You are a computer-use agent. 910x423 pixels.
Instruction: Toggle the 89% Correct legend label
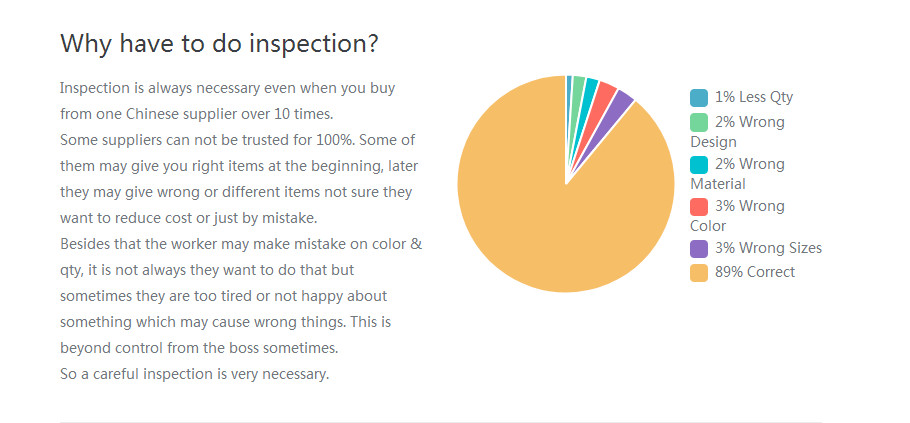(754, 272)
